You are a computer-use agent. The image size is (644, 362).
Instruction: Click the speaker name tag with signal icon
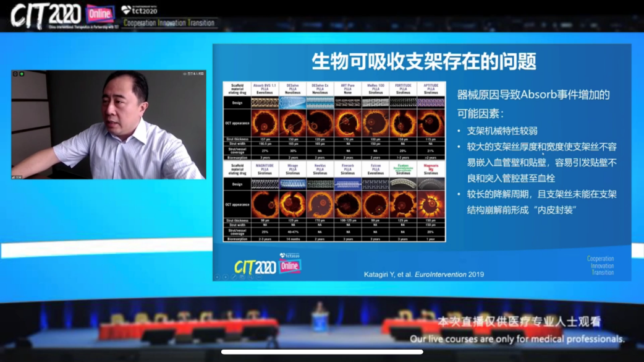pos(17,177)
